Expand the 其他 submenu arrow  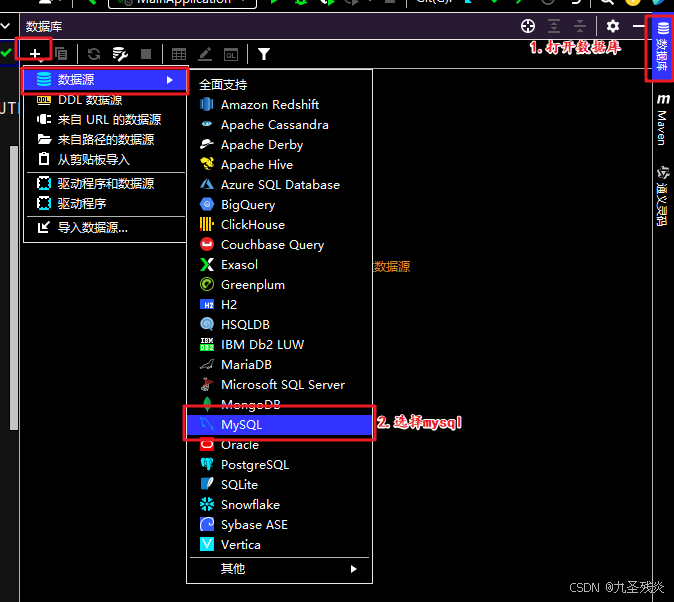353,569
